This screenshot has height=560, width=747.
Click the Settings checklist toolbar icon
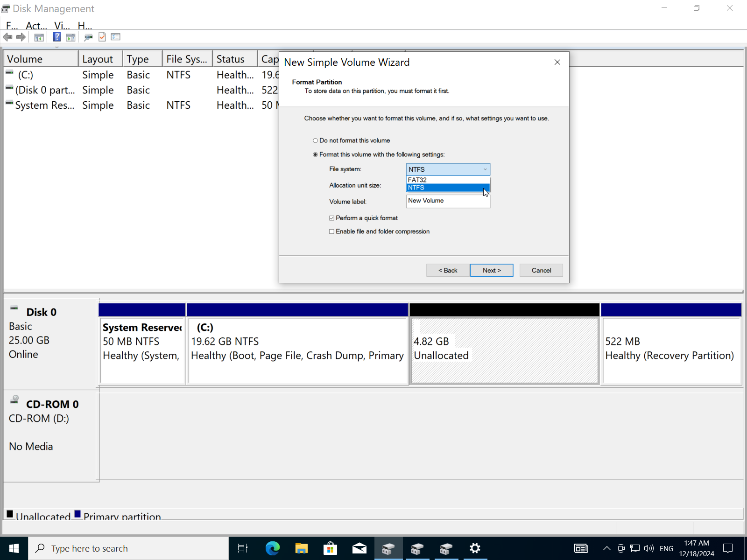pyautogui.click(x=116, y=37)
